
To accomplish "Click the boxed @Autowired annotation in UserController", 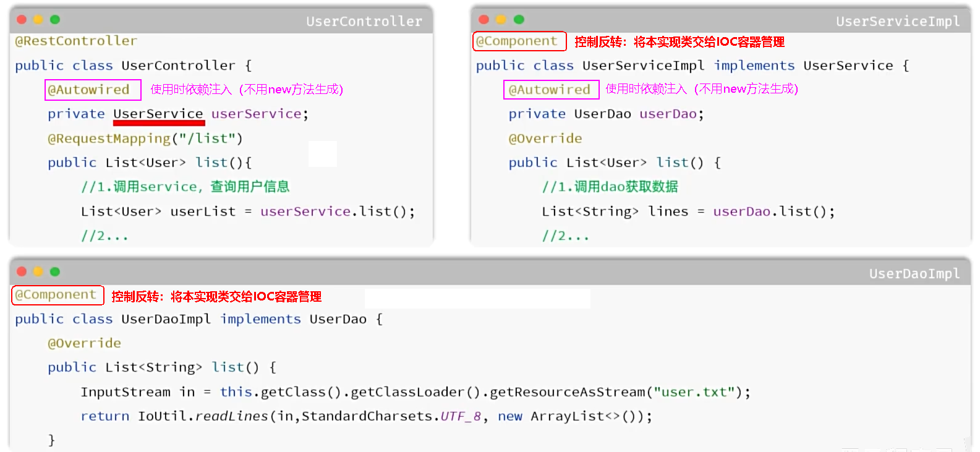I will (x=92, y=90).
